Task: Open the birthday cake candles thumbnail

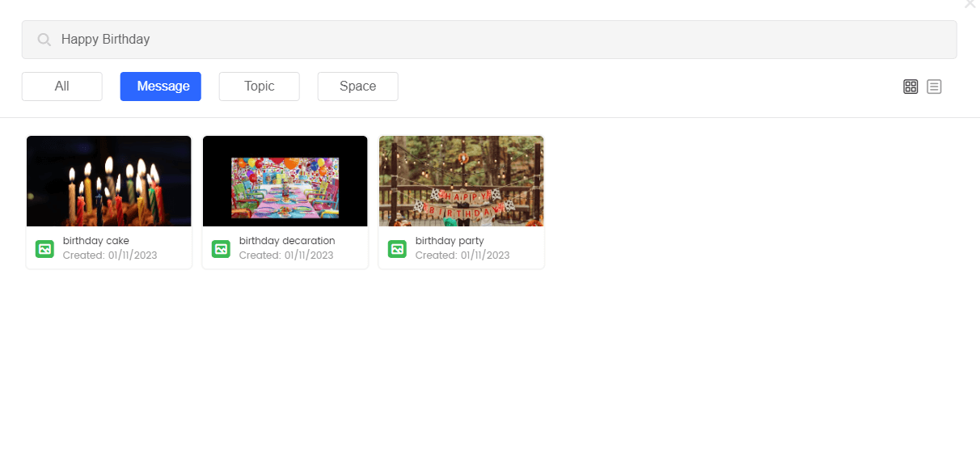Action: coord(109,181)
